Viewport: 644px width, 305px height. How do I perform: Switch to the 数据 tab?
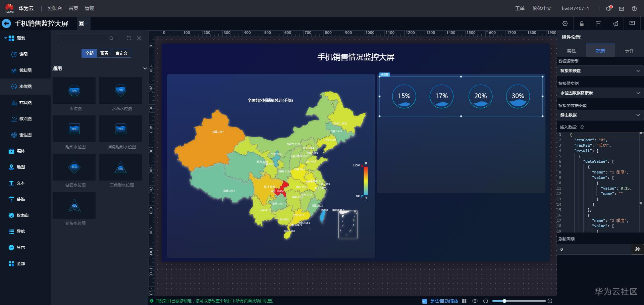point(600,51)
